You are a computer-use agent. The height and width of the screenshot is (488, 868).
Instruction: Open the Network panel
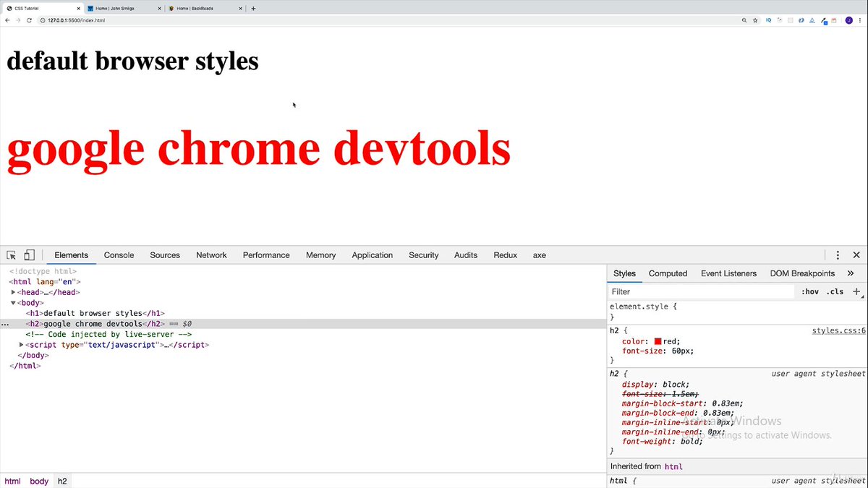tap(211, 255)
